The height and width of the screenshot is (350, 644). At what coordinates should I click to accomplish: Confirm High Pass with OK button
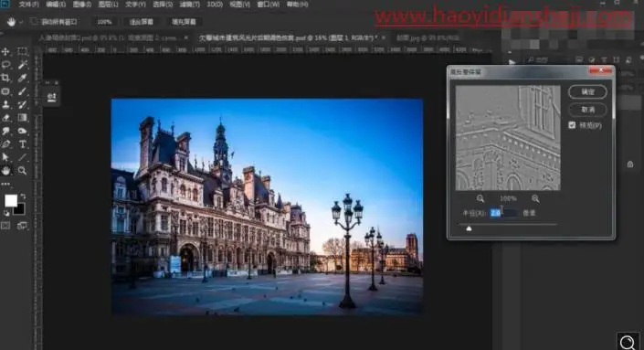pyautogui.click(x=587, y=92)
